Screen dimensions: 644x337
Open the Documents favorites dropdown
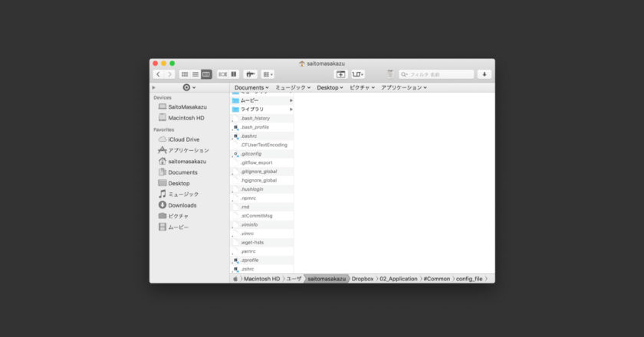pyautogui.click(x=251, y=87)
